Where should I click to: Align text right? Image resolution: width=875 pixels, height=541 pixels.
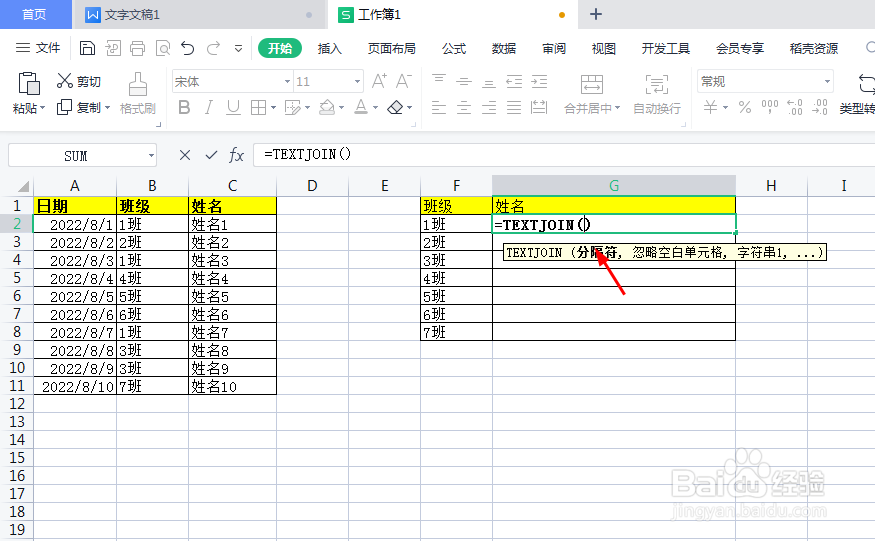tap(489, 107)
